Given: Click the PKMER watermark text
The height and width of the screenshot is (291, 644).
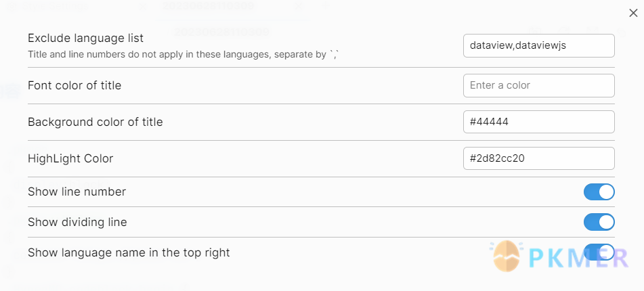Looking at the screenshot, I should tap(579, 257).
